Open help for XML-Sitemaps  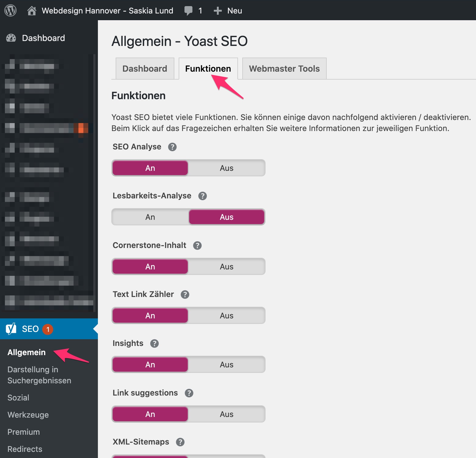click(180, 442)
